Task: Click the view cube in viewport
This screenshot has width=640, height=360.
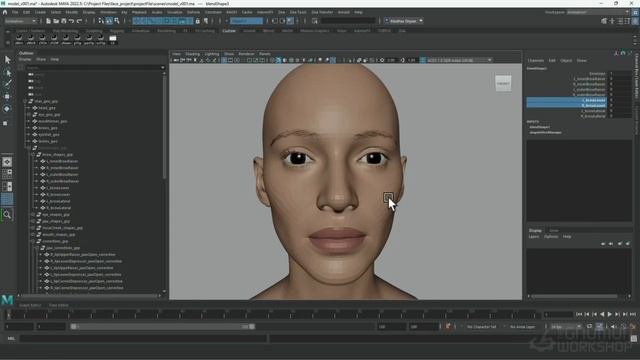Action: click(503, 84)
